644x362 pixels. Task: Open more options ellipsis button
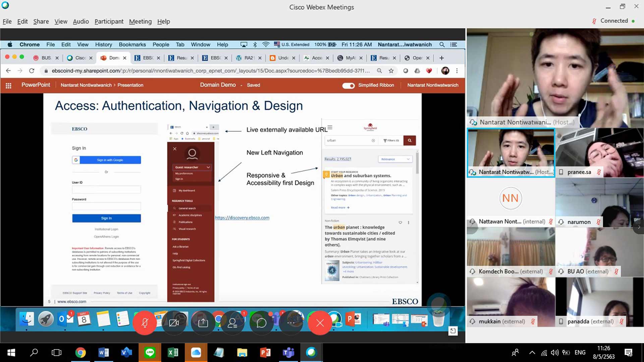tap(290, 323)
